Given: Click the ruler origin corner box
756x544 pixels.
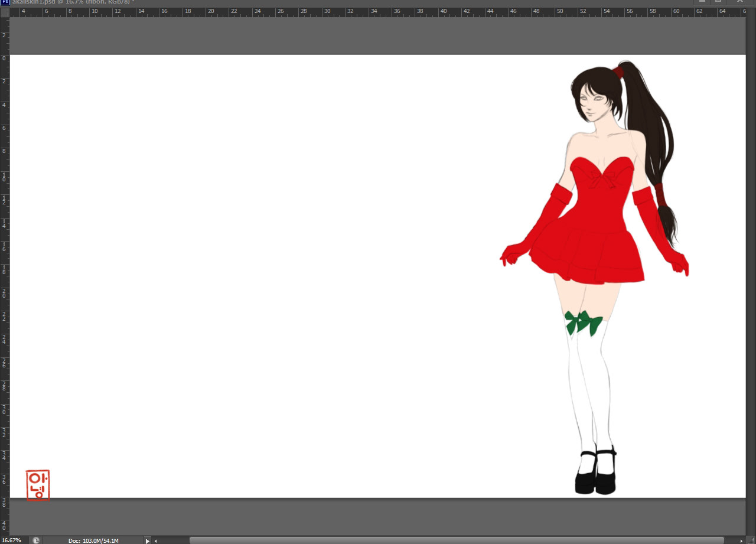Looking at the screenshot, I should click(5, 11).
